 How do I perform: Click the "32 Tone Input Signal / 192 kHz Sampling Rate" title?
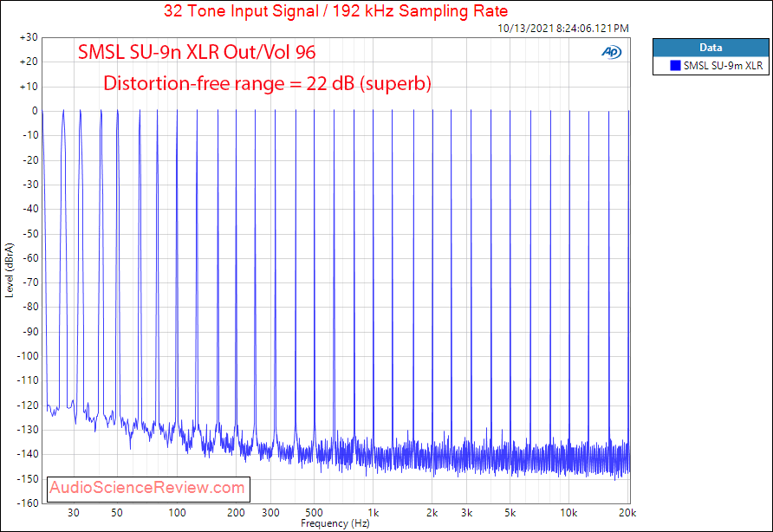[x=335, y=11]
